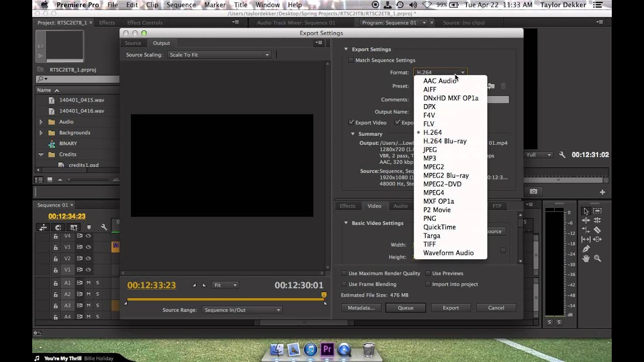Toggle lock on track V4
This screenshot has height=362, width=644.
click(x=56, y=236)
